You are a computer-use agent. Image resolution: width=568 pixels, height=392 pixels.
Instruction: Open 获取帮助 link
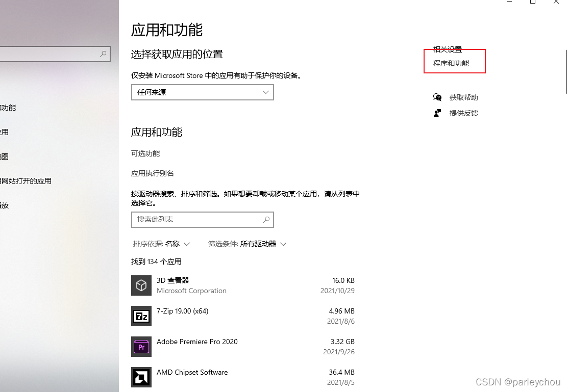tap(464, 97)
